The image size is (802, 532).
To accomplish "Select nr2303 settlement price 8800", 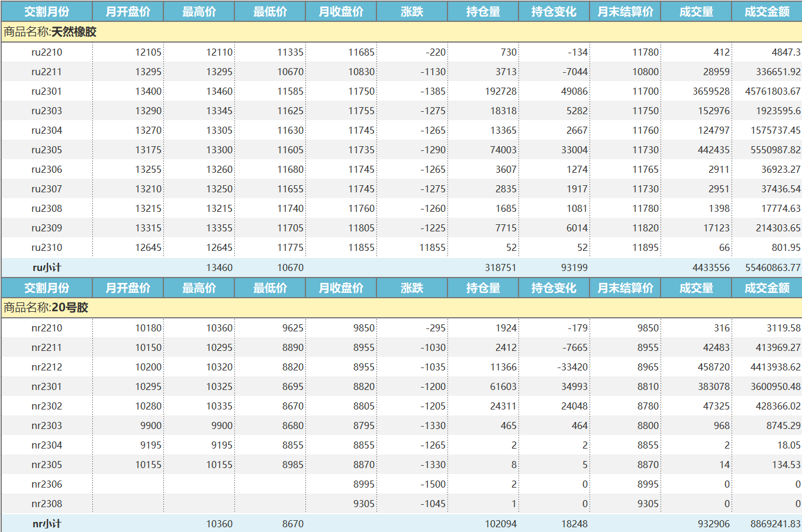I will [x=648, y=425].
